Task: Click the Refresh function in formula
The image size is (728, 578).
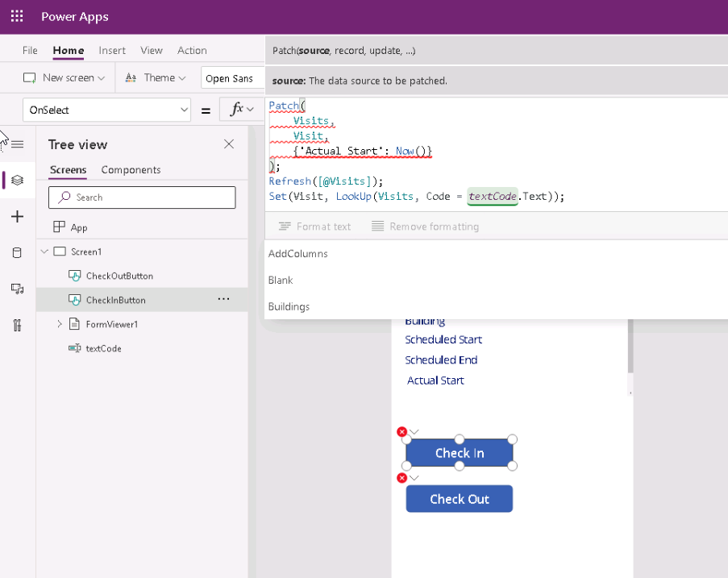Action: click(289, 181)
